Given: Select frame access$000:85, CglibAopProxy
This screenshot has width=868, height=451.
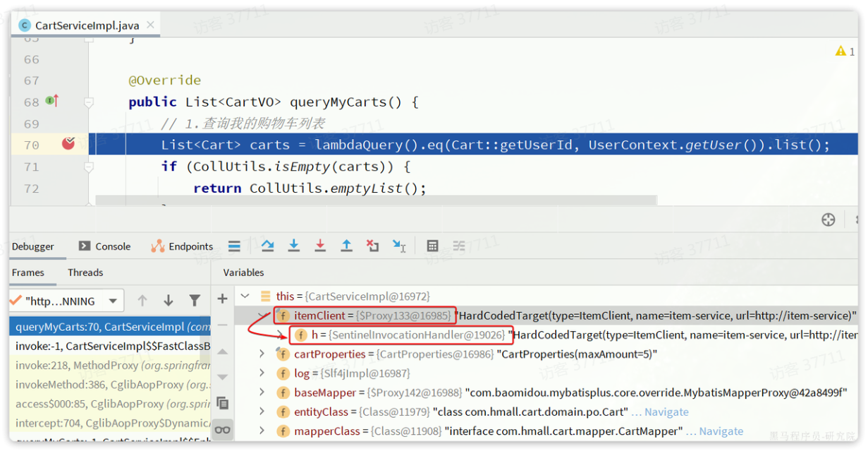Looking at the screenshot, I should point(110,404).
